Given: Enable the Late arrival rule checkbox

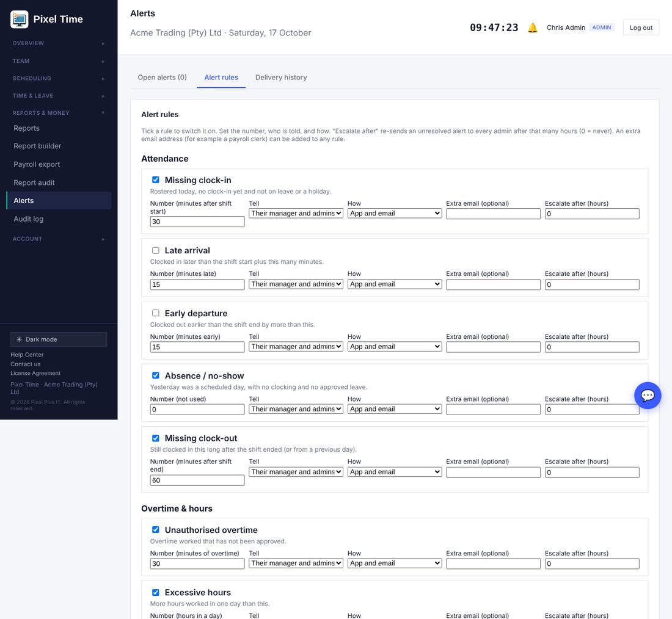Looking at the screenshot, I should (156, 251).
